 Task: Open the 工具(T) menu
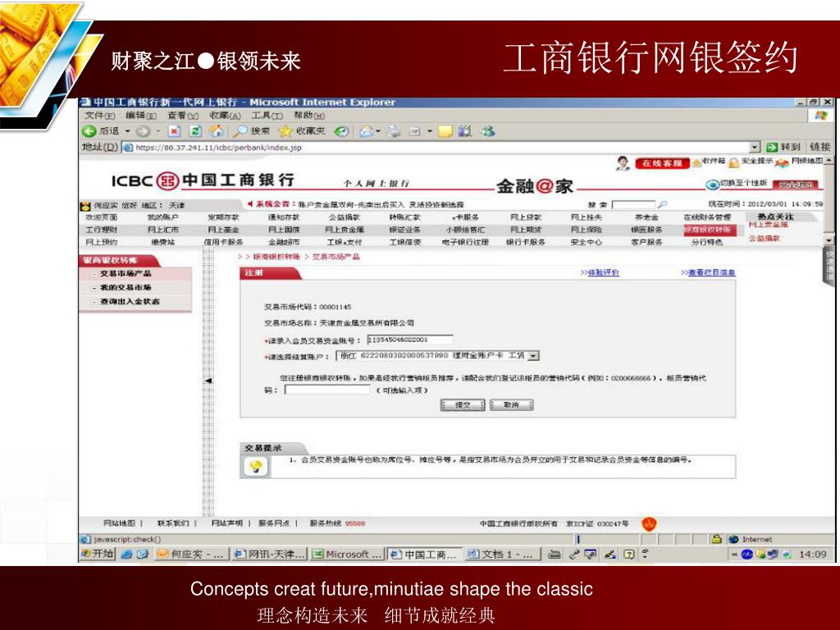[x=267, y=115]
